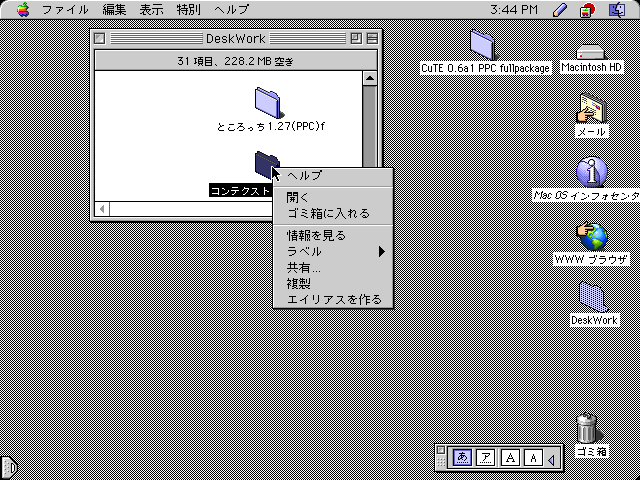The image size is (640, 480).
Task: Open the ファイル menu
Action: pos(65,9)
